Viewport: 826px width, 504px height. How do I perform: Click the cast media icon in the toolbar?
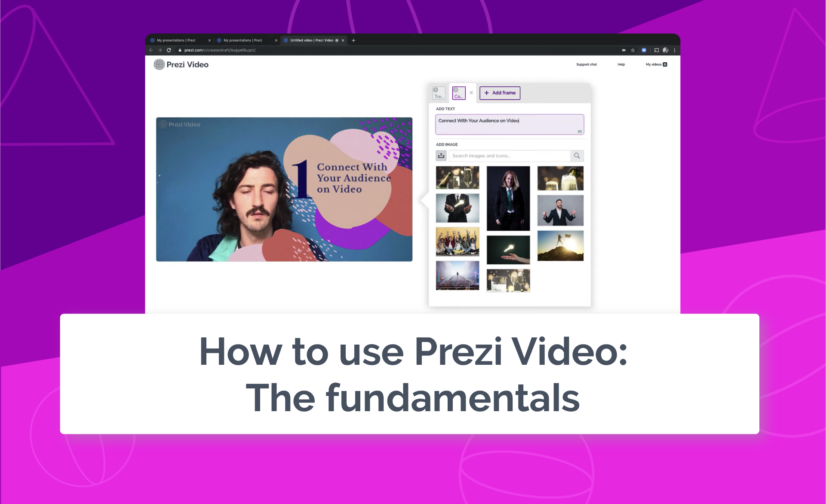tap(656, 50)
